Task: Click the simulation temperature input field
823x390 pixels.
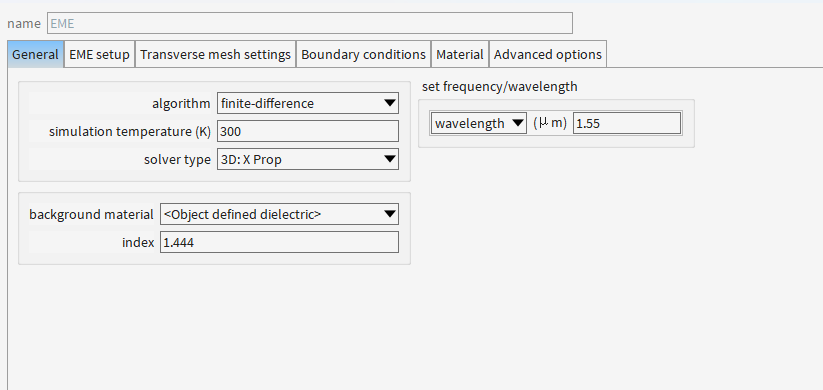Action: (x=308, y=131)
